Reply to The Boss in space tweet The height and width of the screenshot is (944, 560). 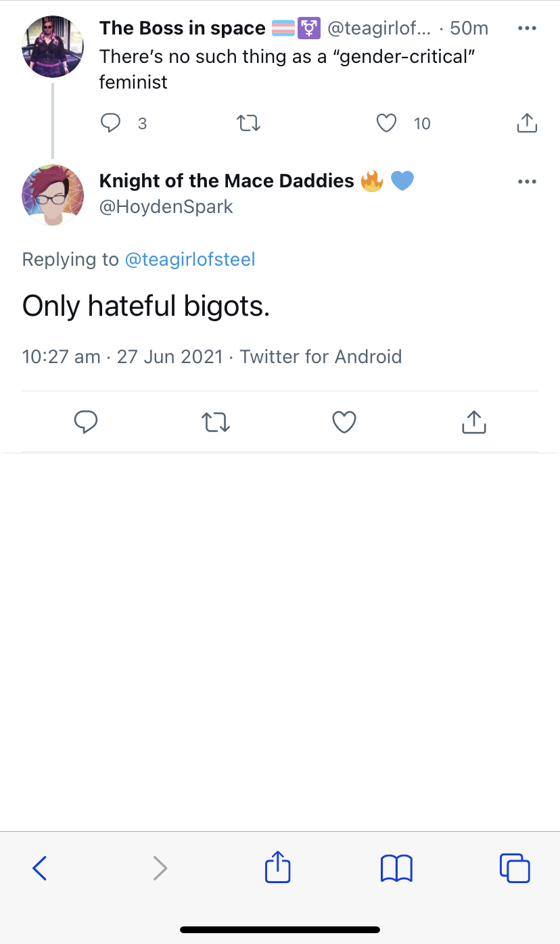110,123
